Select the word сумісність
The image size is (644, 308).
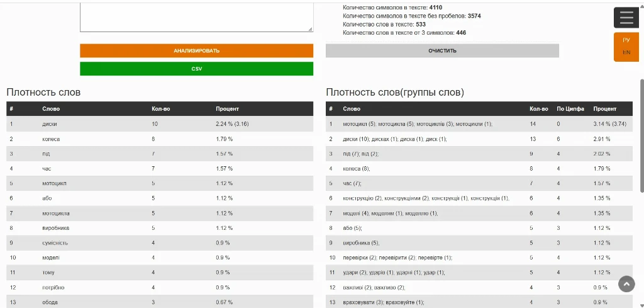coord(55,242)
